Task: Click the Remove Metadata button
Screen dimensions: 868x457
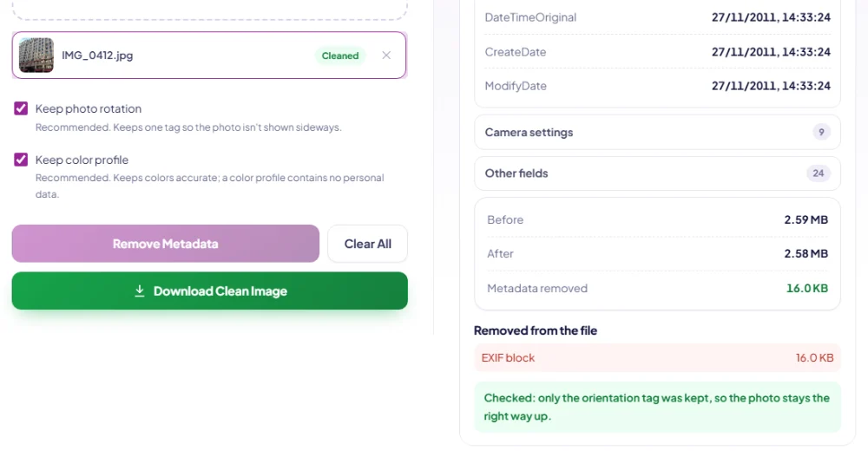Action: point(166,244)
